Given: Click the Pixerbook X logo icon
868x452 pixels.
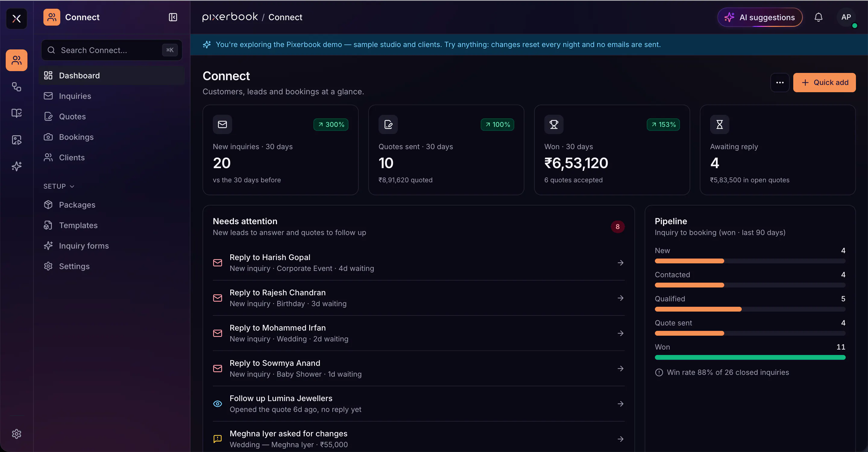Looking at the screenshot, I should click(x=17, y=18).
